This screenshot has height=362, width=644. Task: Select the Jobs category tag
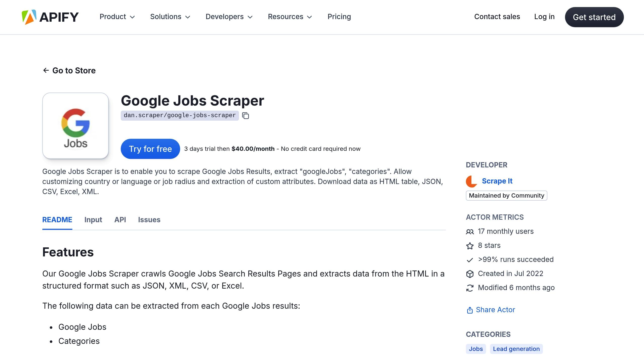[x=475, y=349]
